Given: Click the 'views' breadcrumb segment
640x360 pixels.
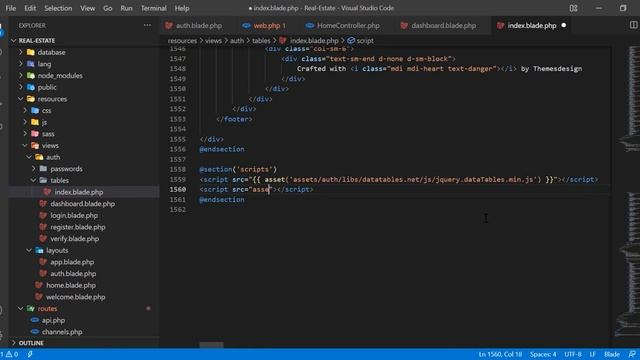Looking at the screenshot, I should 213,40.
